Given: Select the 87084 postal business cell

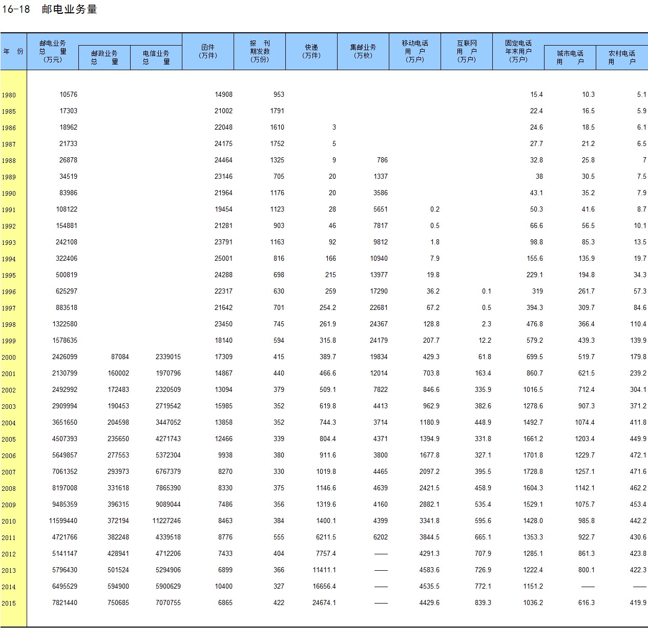Looking at the screenshot, I should tap(120, 357).
